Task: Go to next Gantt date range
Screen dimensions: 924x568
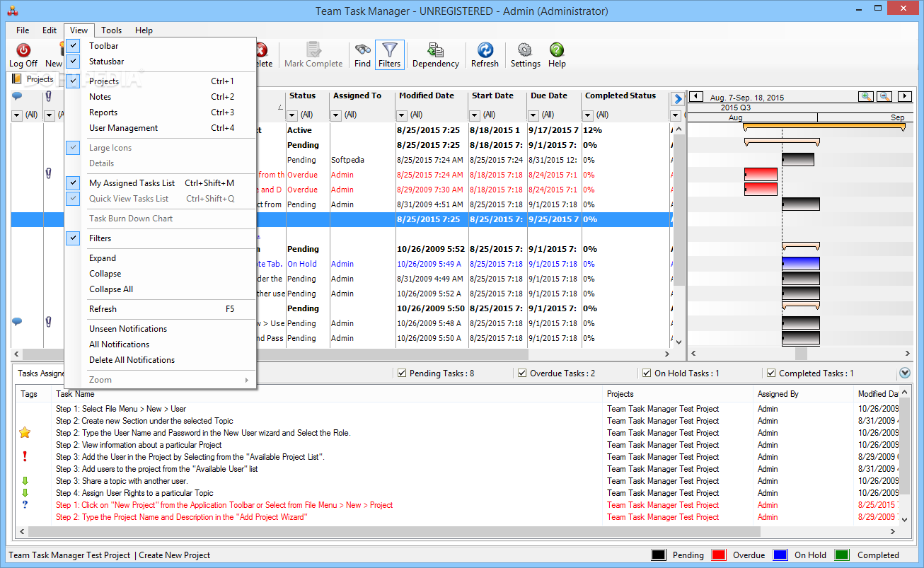Action: [904, 97]
